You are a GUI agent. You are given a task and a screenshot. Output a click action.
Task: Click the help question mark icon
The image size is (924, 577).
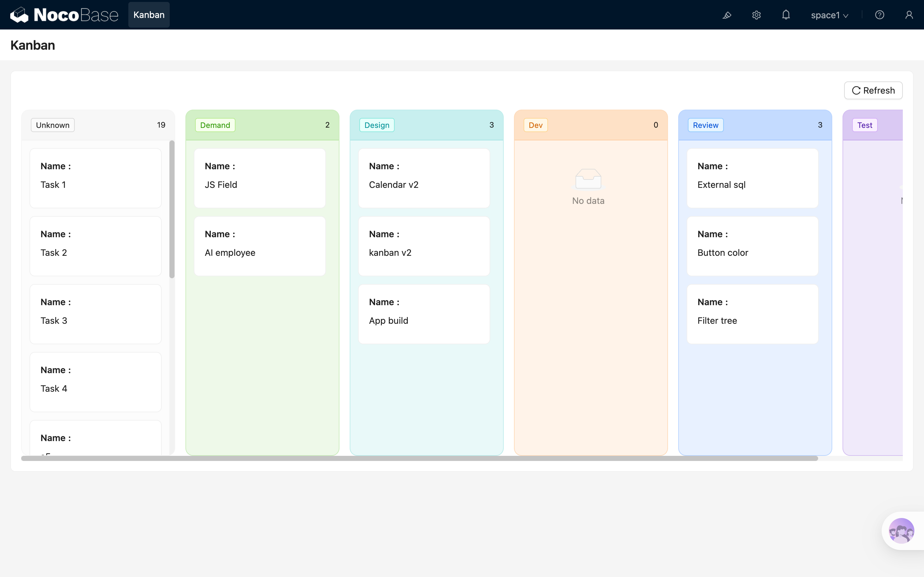pos(879,15)
